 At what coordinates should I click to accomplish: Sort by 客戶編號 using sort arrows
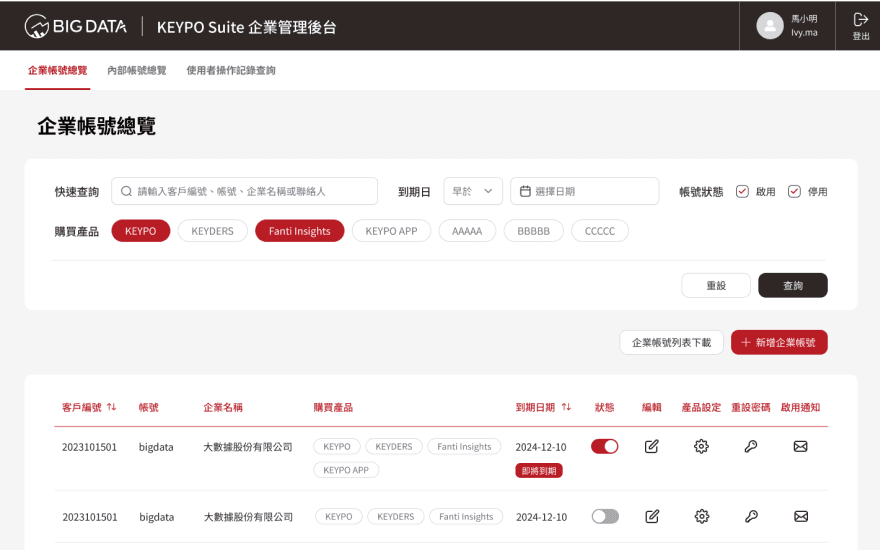click(x=112, y=407)
